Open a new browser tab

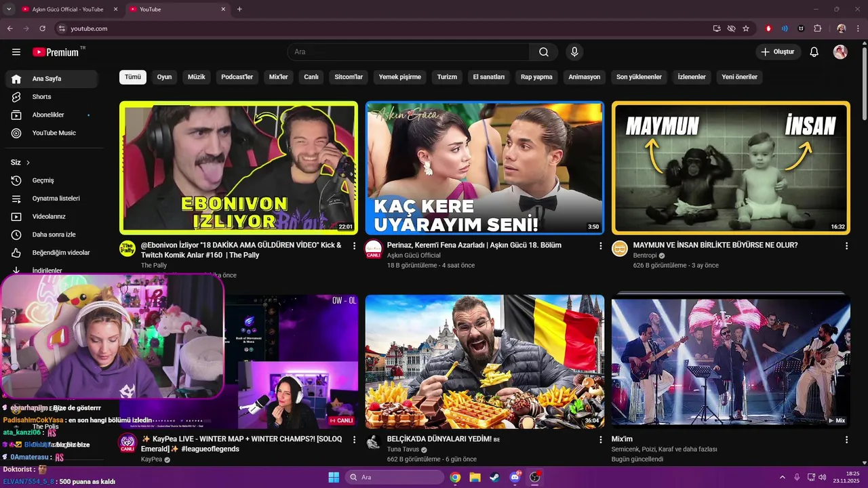click(239, 9)
